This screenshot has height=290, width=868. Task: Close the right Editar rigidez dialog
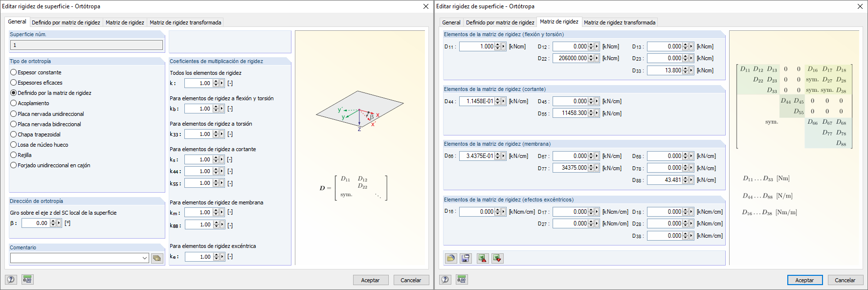coord(860,6)
